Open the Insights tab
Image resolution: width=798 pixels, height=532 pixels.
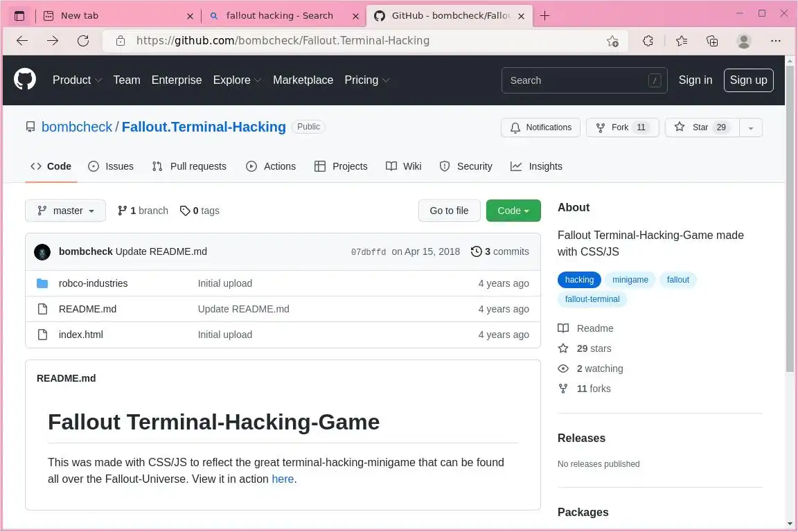click(536, 166)
